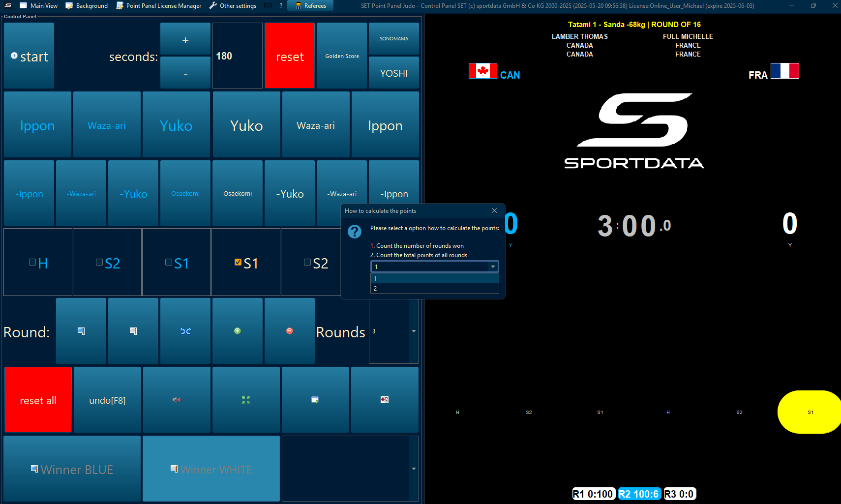
Task: Click the window with green arrow icon
Action: 315,400
